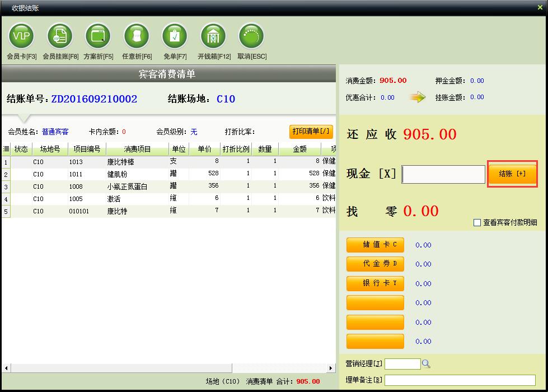Search marketing manager with magnifier icon
This screenshot has width=548, height=392.
click(x=426, y=363)
